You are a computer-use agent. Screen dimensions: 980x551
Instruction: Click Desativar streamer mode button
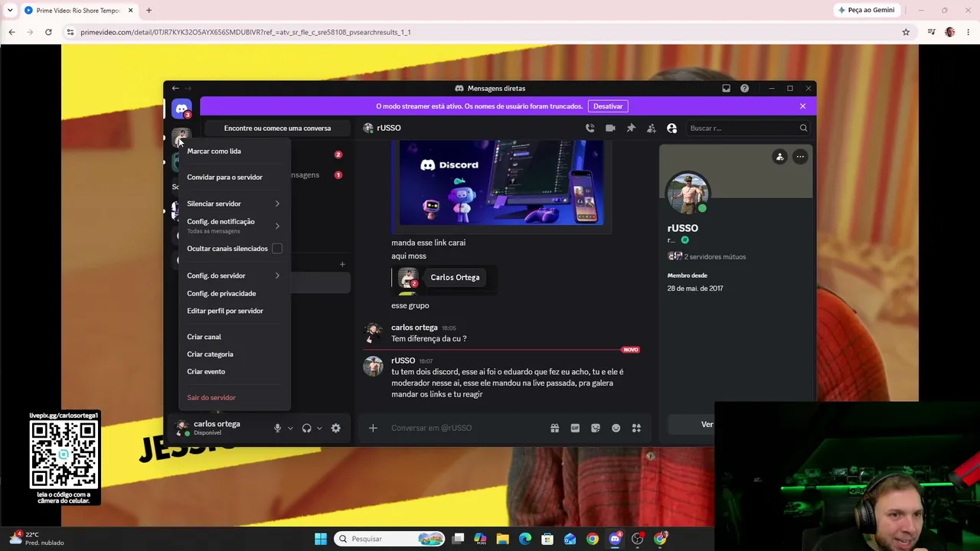(x=608, y=106)
